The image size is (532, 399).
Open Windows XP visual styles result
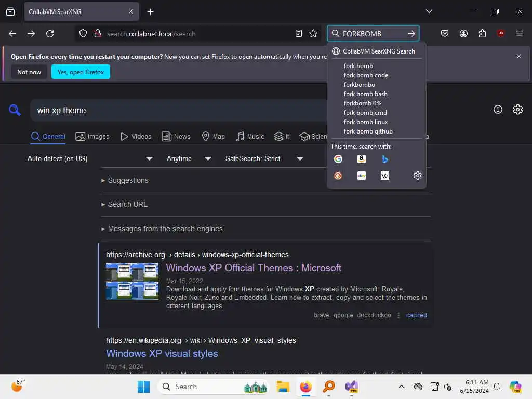point(162,353)
